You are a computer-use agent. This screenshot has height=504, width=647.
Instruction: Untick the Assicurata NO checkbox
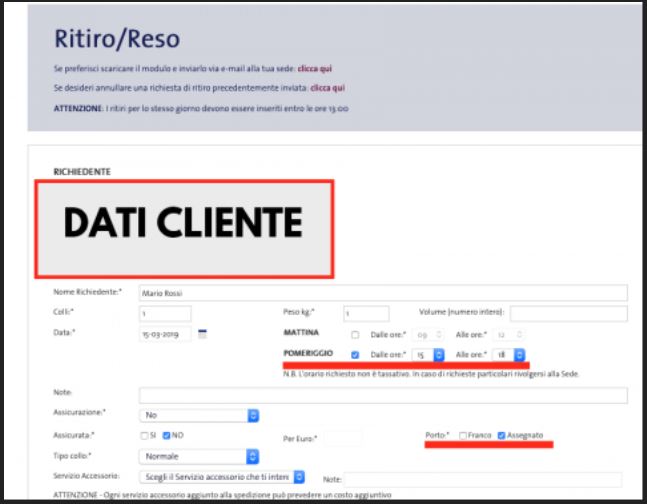(167, 437)
